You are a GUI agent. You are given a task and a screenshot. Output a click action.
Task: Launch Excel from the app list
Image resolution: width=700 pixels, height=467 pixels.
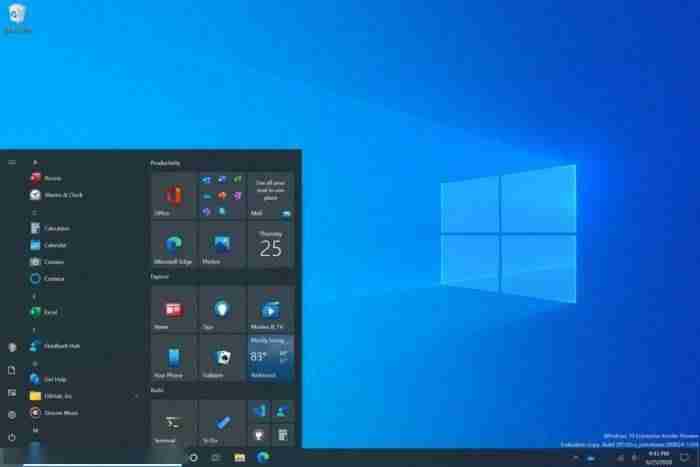(83, 312)
